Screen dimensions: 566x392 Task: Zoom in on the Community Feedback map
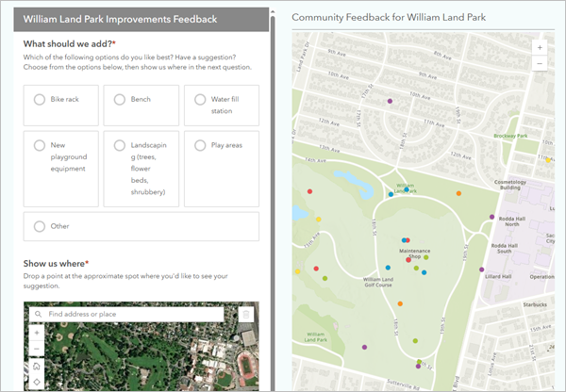[x=540, y=47]
